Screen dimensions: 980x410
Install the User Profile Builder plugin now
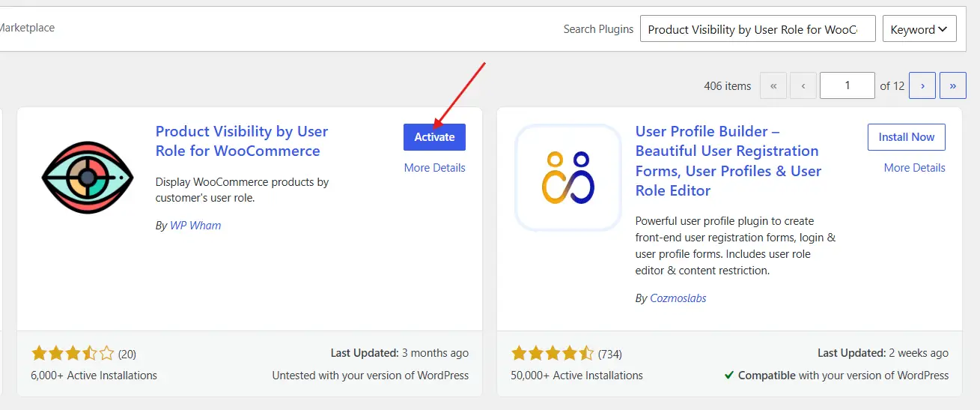[x=907, y=137]
